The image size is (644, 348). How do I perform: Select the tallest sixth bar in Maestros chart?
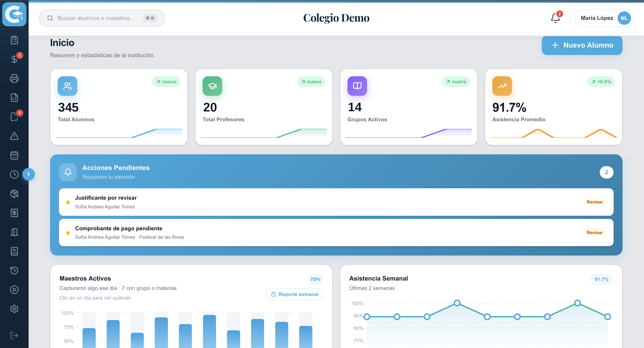point(210,331)
